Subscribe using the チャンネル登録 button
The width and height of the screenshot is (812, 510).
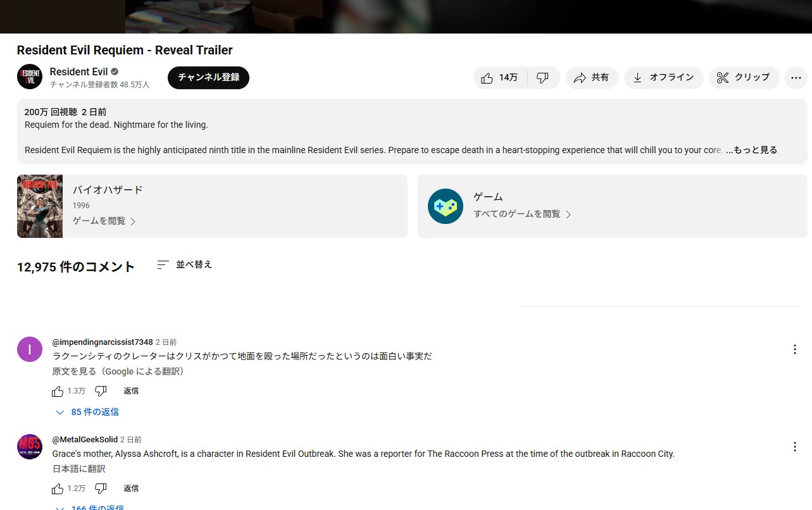tap(208, 78)
